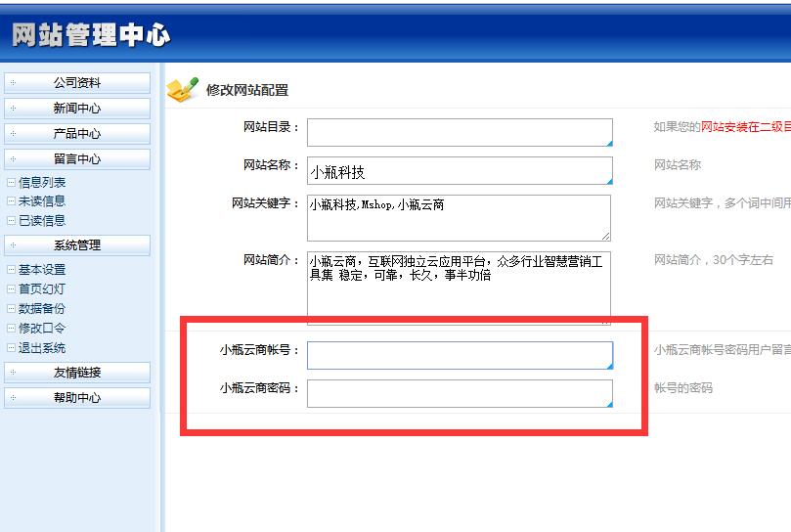Click the 网站简介，30个字左右 hint text
The width and height of the screenshot is (791, 532).
click(714, 260)
